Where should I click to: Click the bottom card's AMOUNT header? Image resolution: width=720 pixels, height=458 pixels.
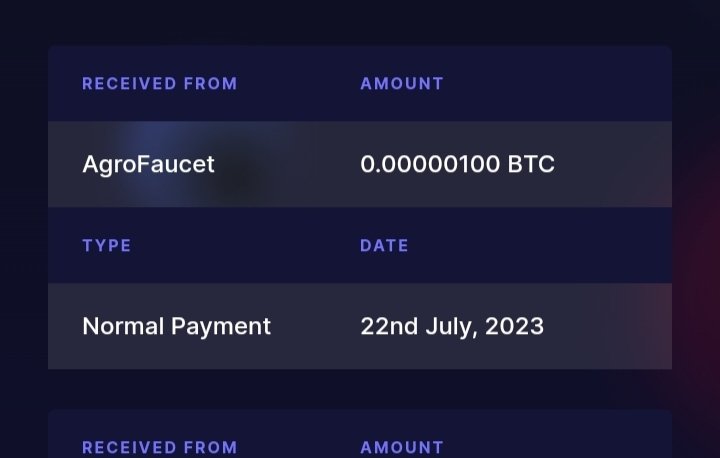tap(402, 447)
